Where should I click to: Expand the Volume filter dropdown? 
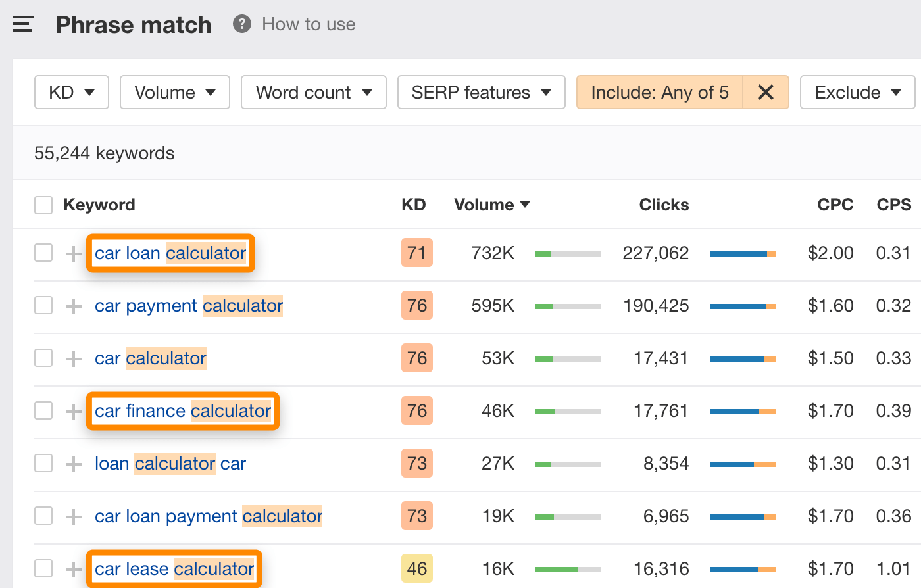pyautogui.click(x=174, y=92)
